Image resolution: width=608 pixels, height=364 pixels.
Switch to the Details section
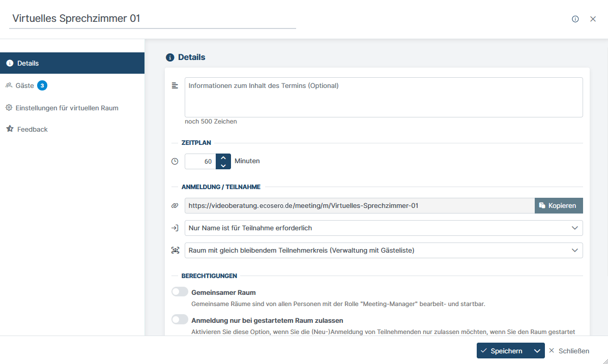(27, 63)
